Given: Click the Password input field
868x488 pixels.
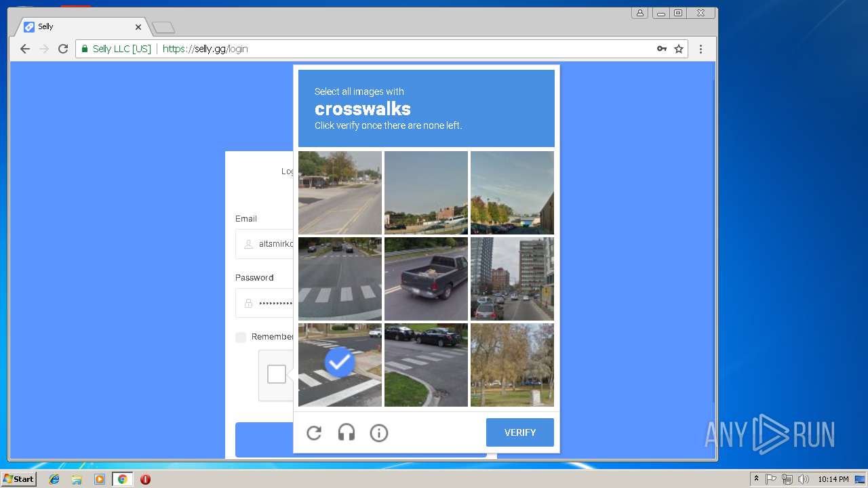Looking at the screenshot, I should 264,303.
